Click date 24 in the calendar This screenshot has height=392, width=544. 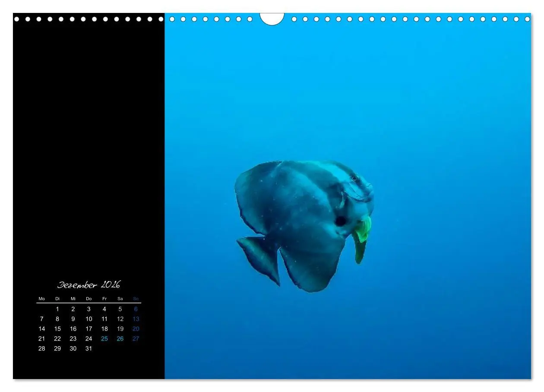89,338
